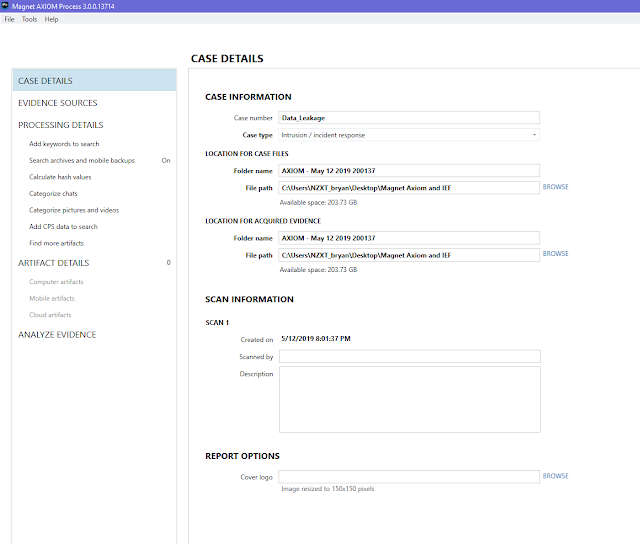The image size is (640, 544).
Task: Select Add keywords to search
Action: tap(64, 144)
